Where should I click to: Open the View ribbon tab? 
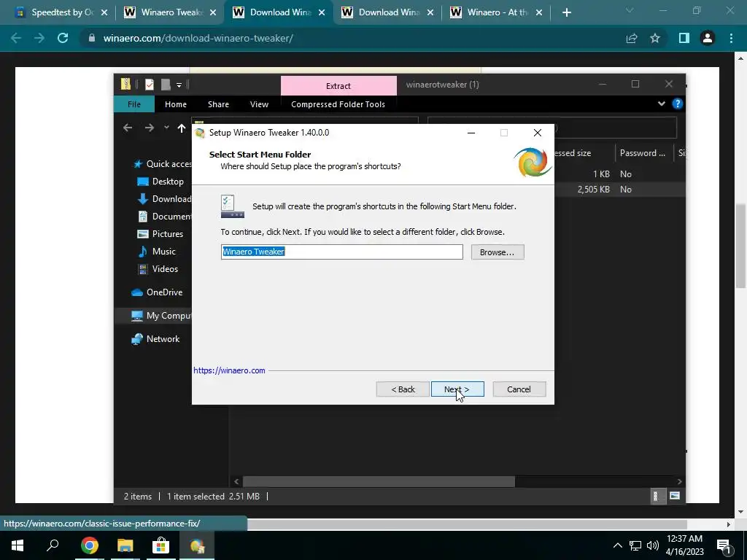click(x=259, y=104)
